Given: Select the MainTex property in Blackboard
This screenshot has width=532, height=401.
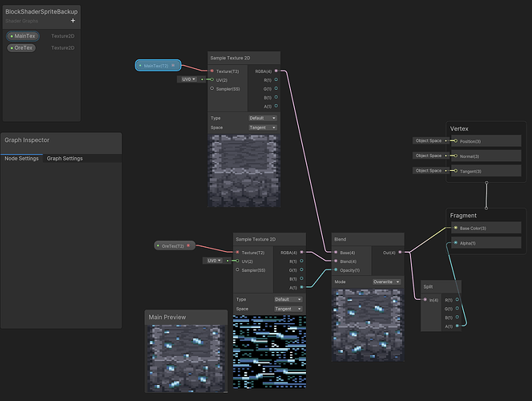Looking at the screenshot, I should click(x=23, y=36).
